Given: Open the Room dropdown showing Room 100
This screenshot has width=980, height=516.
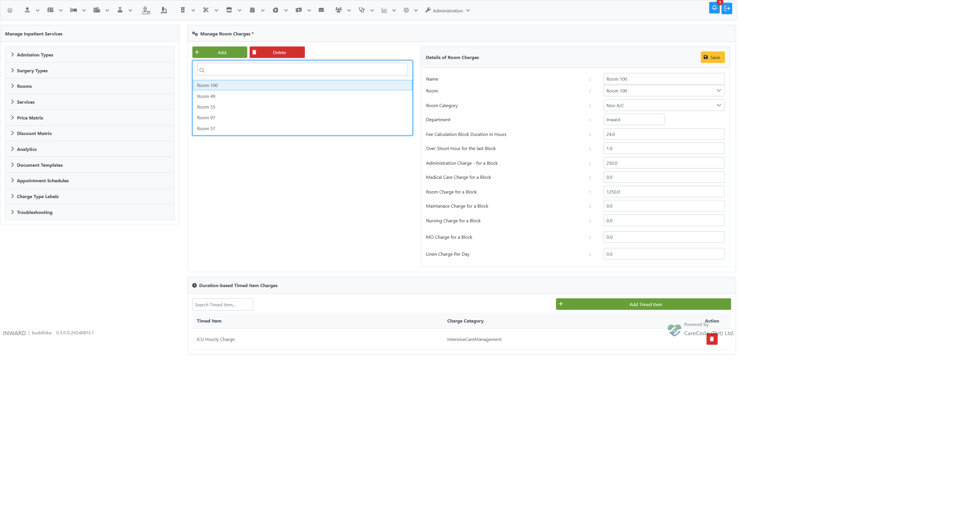Looking at the screenshot, I should [664, 90].
